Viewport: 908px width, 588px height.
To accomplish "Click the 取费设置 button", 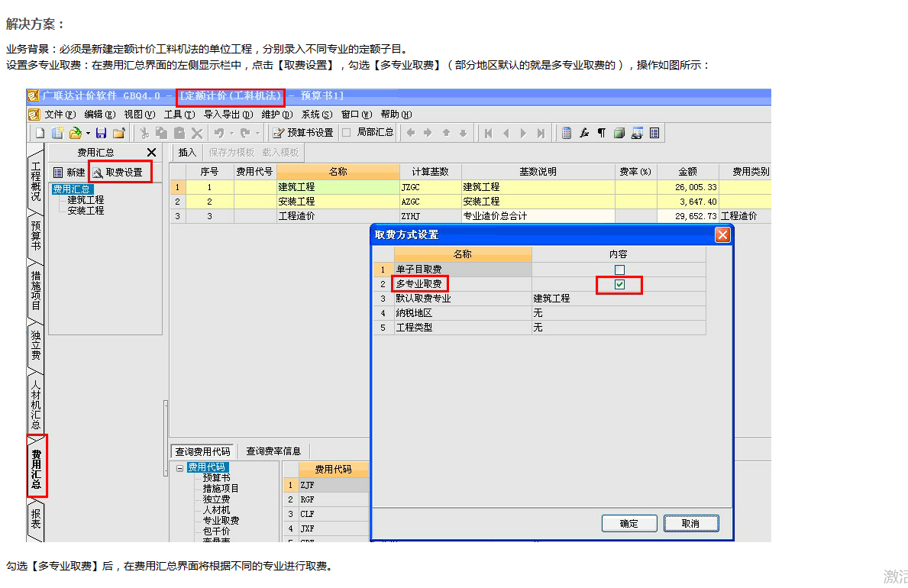I will 118,173.
